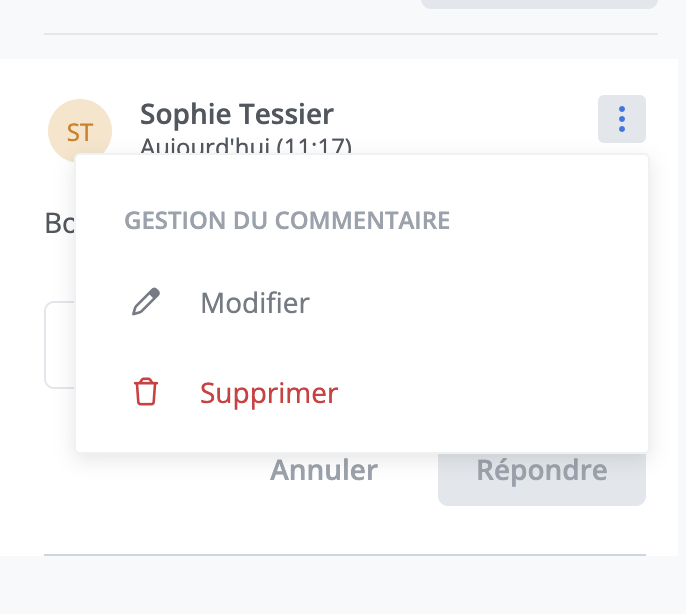Click the separator line beneath the Répondre button

pos(345,554)
